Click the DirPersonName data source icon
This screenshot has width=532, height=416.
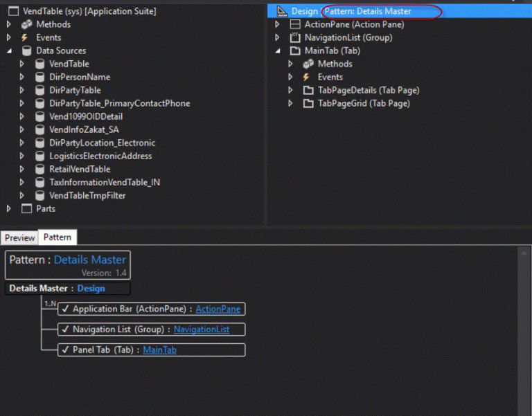(39, 78)
